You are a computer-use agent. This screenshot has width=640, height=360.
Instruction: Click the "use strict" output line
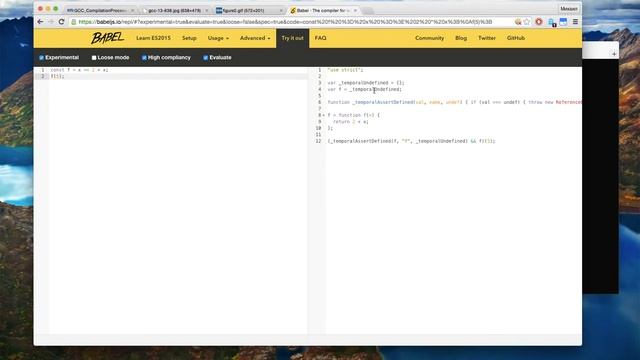coord(345,70)
